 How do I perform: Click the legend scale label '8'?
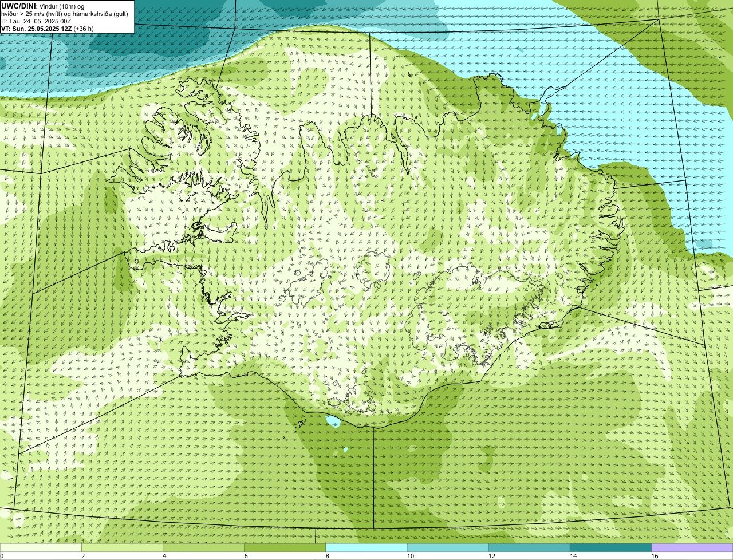coord(327,556)
